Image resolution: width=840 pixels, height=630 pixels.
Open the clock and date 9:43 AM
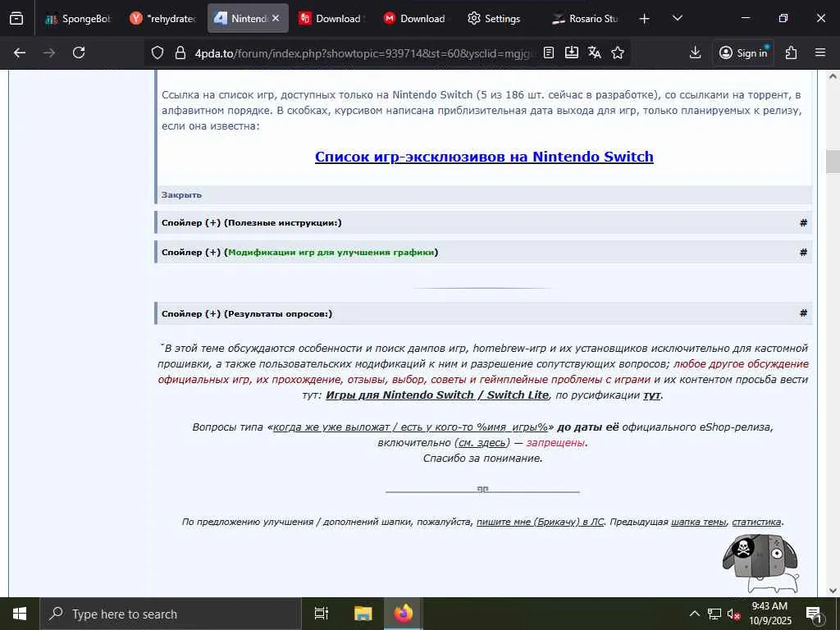pyautogui.click(x=769, y=614)
